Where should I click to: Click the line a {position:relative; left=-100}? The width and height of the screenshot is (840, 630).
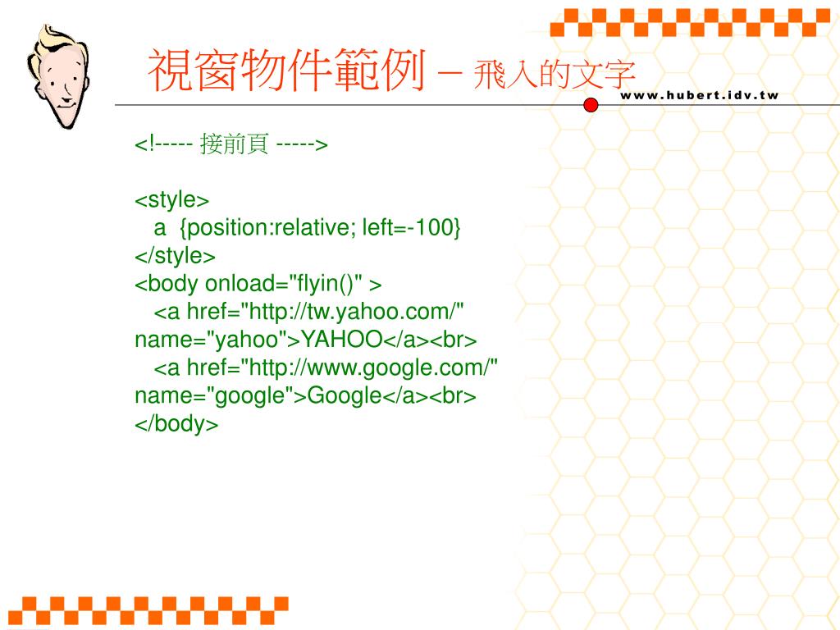pyautogui.click(x=307, y=228)
